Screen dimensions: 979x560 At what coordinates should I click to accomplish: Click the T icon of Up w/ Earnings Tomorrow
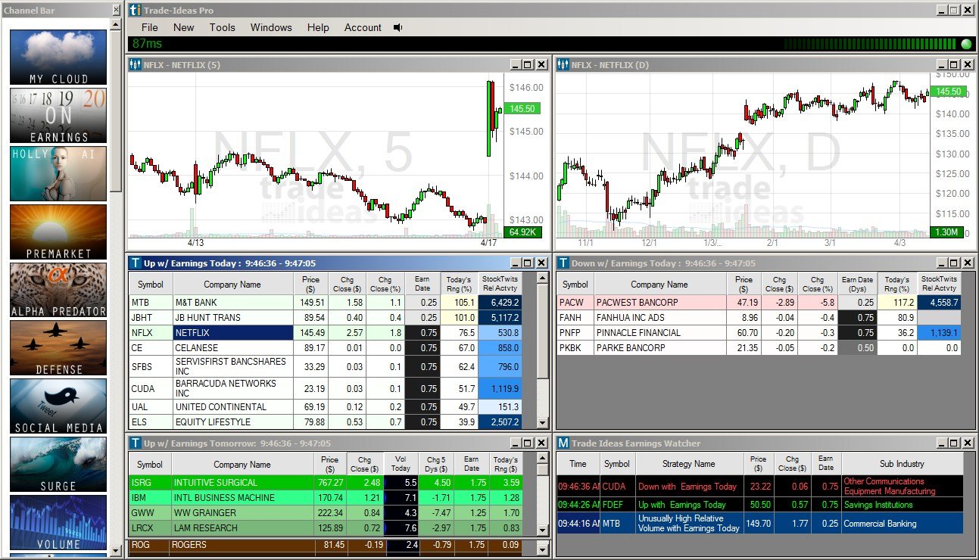(135, 443)
